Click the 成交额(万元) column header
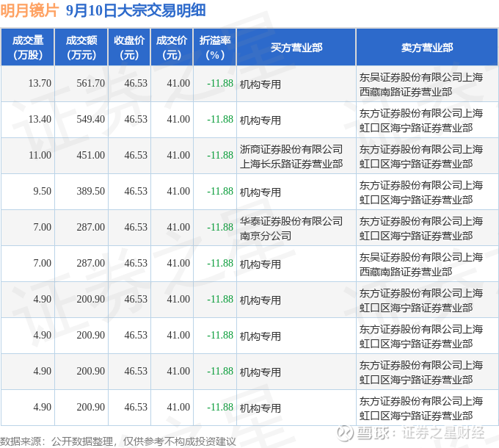This screenshot has height=448, width=499. pyautogui.click(x=81, y=48)
